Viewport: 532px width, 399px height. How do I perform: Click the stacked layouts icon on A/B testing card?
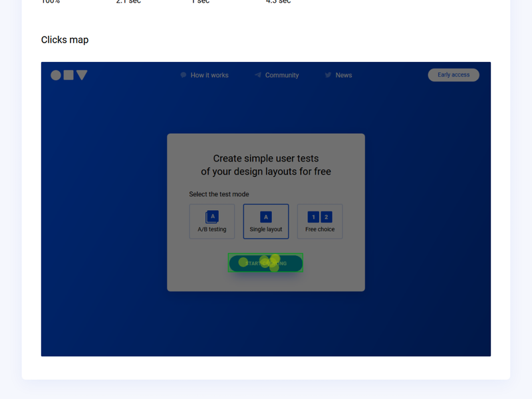pyautogui.click(x=211, y=216)
